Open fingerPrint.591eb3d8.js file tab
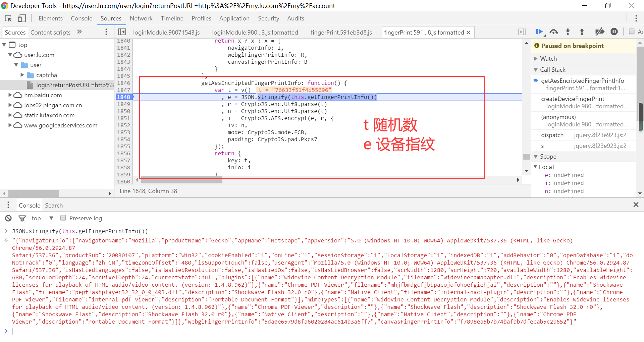The width and height of the screenshot is (644, 342). click(x=341, y=33)
